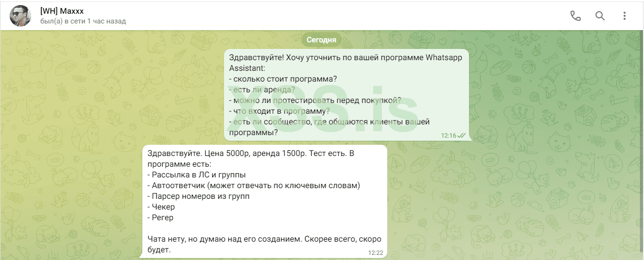Click the line "- Чекер"

click(161, 207)
